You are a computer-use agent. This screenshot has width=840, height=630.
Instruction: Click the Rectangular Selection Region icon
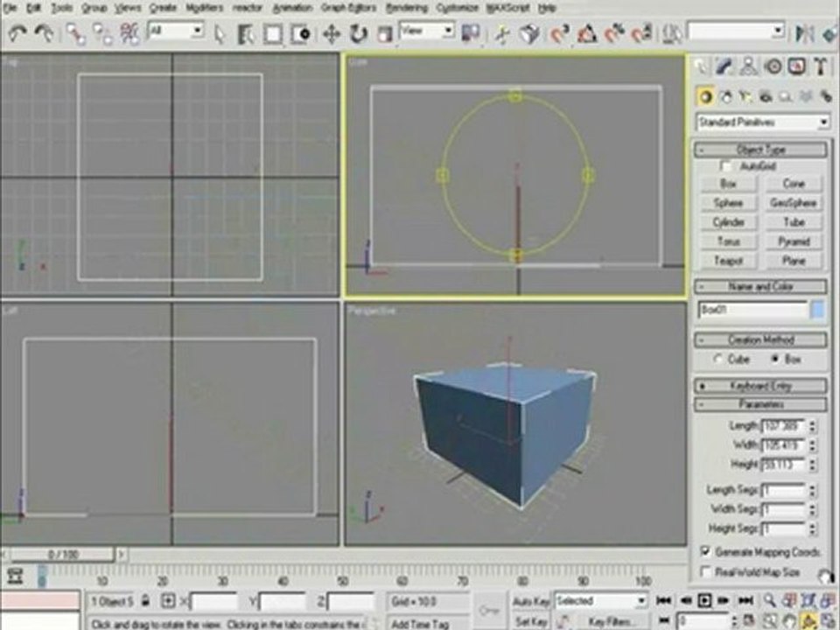[273, 34]
